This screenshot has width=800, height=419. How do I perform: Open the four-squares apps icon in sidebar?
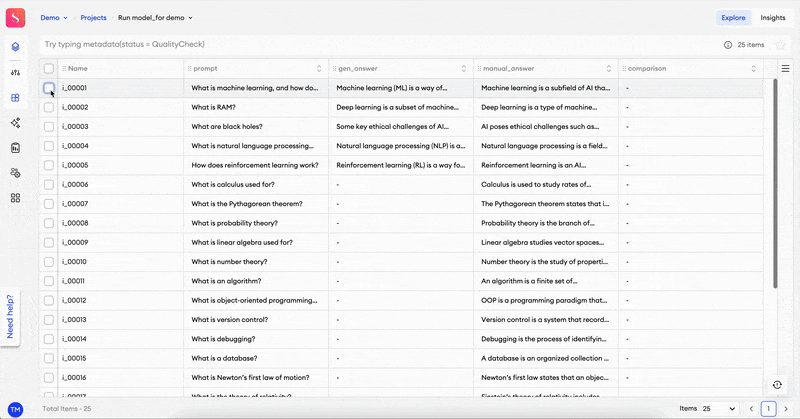pos(15,198)
